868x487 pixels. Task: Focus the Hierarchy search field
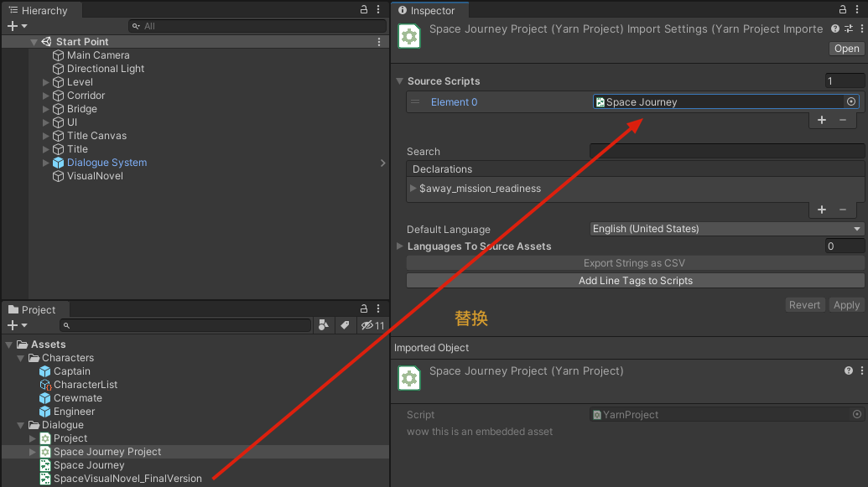[257, 26]
